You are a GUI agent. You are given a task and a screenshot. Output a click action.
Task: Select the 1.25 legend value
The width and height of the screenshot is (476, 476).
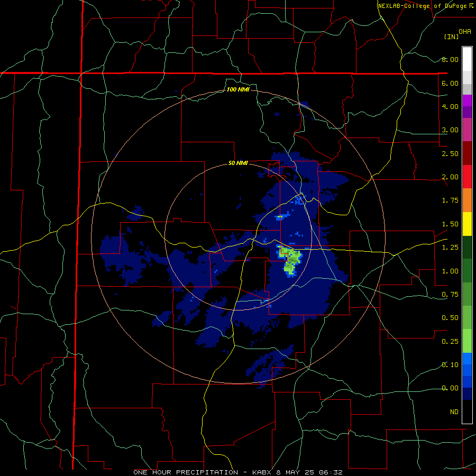point(450,248)
